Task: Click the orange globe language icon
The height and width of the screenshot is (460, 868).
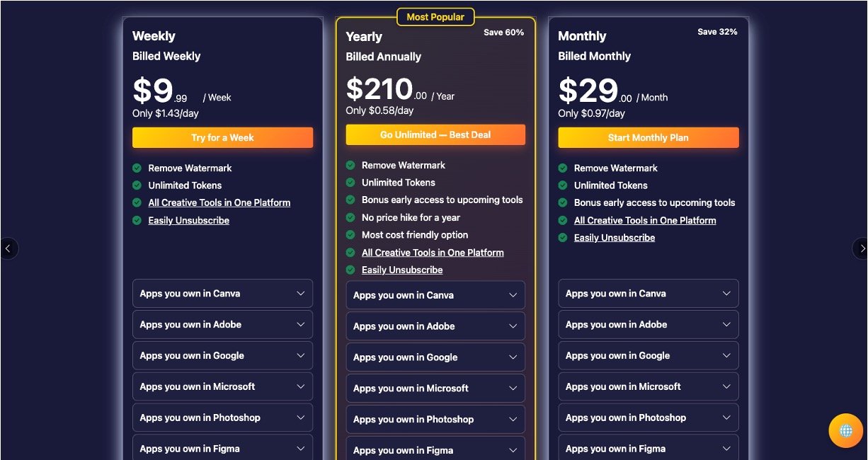Action: 846,430
